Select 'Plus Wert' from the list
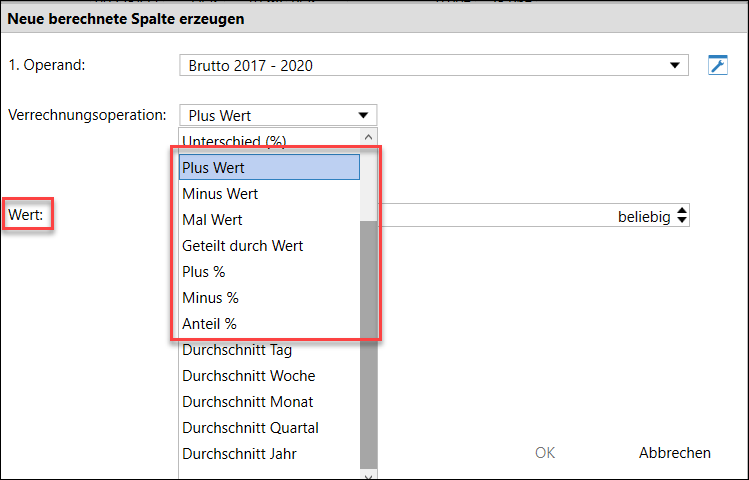749x480 pixels. (269, 167)
